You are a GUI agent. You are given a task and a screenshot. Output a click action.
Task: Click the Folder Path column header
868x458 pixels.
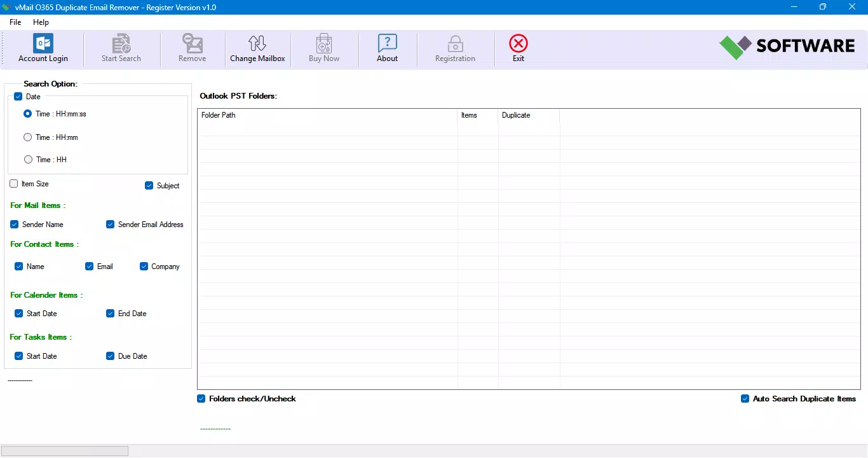click(x=327, y=115)
